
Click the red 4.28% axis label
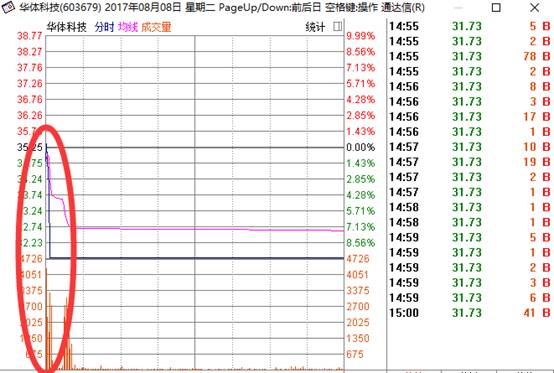click(x=360, y=100)
